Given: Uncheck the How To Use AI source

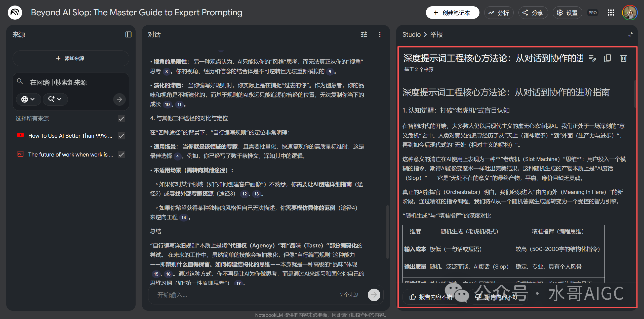Looking at the screenshot, I should click(121, 136).
